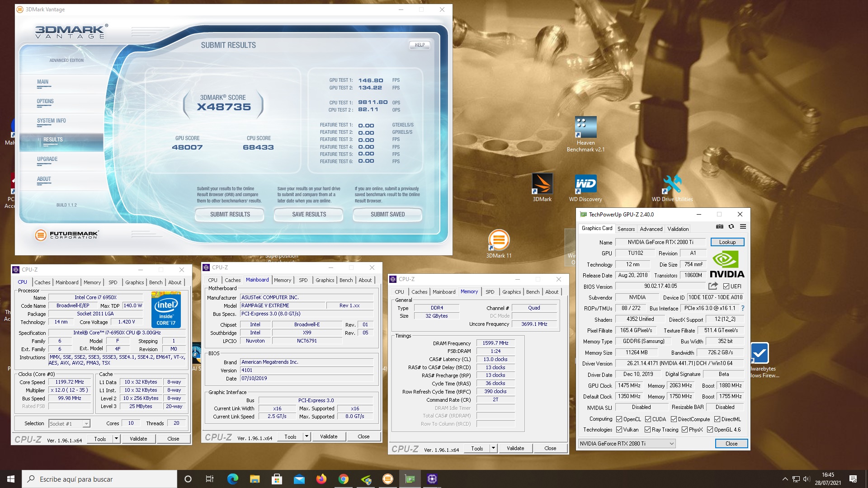Open the Socket #1 selection dropdown
Screen dimensions: 868x488
[x=69, y=424]
